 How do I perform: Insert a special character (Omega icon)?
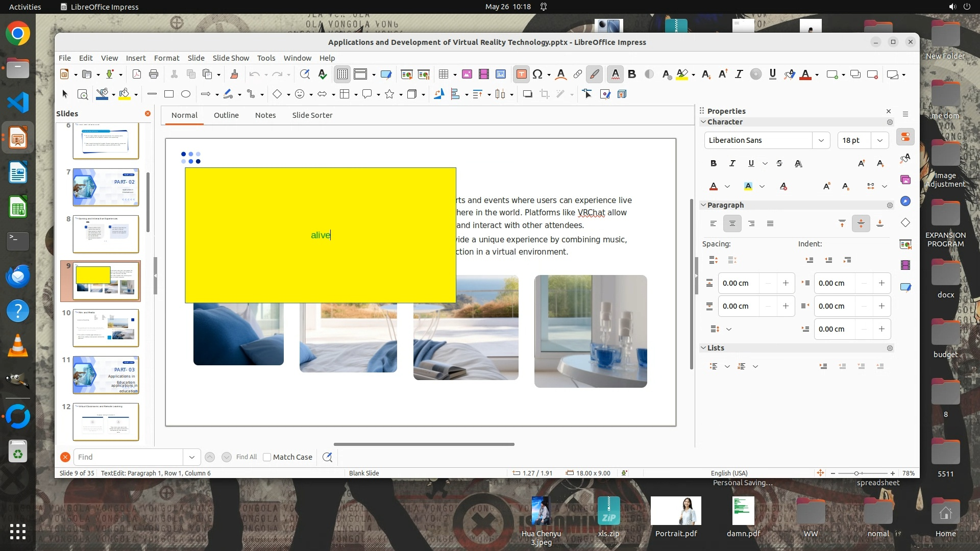[x=537, y=74]
